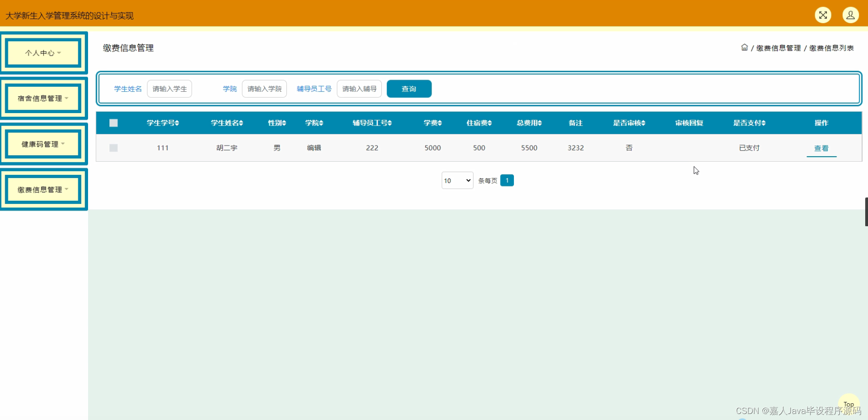Focus the 辅导员工号 search input
The width and height of the screenshot is (868, 420).
pos(359,89)
